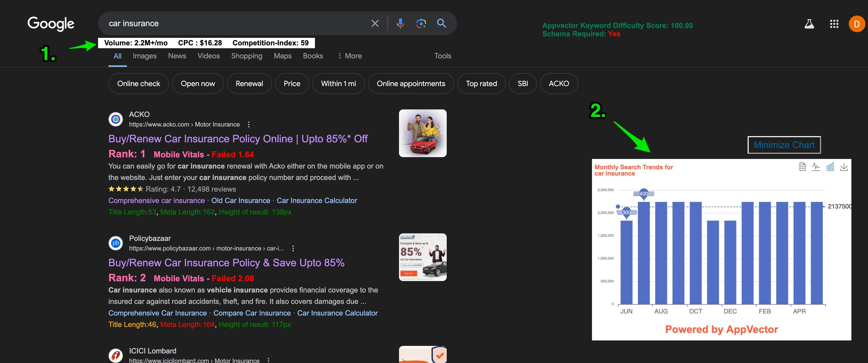Start voice search with microphone icon
This screenshot has height=363, width=868.
(400, 23)
